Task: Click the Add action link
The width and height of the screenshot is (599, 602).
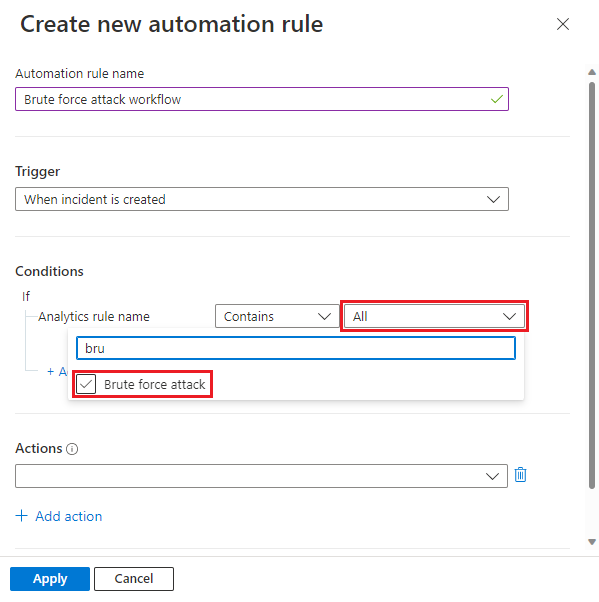Action: [59, 516]
